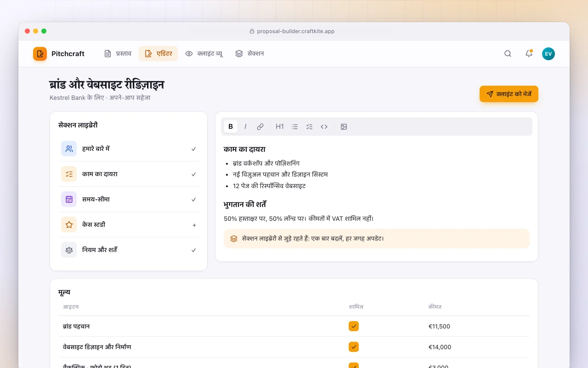Viewport: 588px width, 368px height.
Task: Click the समय-सीमा calendar icon
Action: pos(69,199)
